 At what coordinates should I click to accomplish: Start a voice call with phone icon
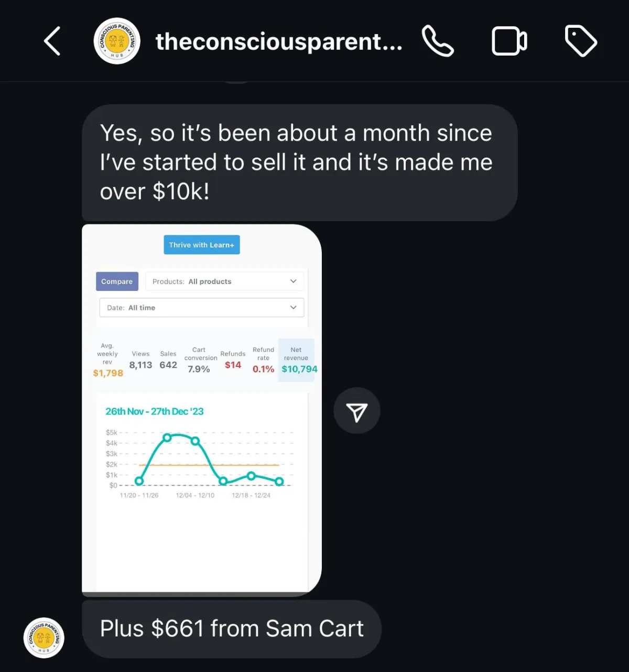tap(438, 41)
